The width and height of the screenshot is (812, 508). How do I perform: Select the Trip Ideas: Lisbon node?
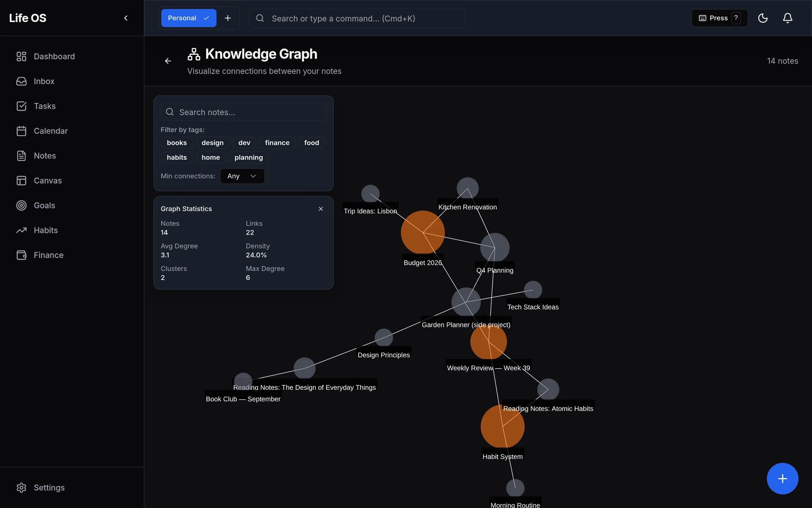[x=370, y=194]
